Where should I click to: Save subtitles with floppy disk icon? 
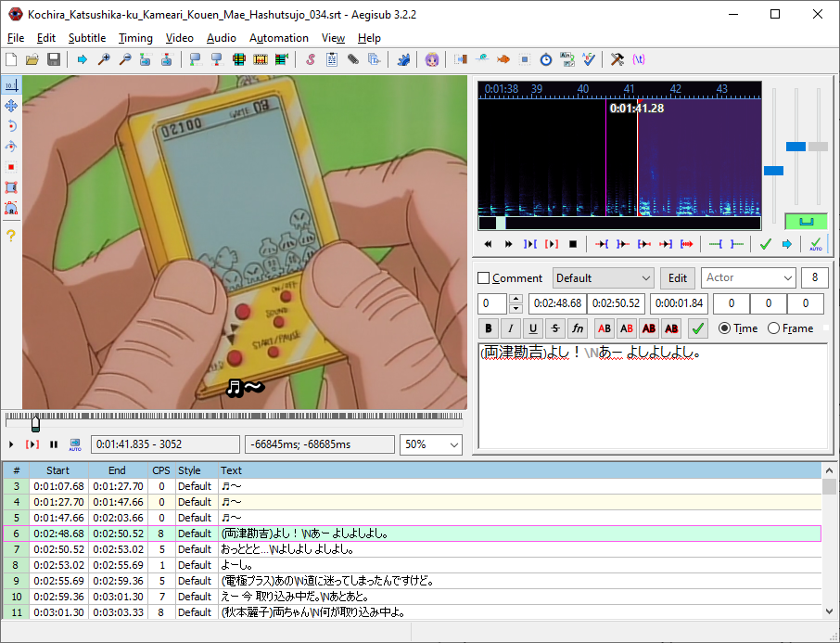54,59
